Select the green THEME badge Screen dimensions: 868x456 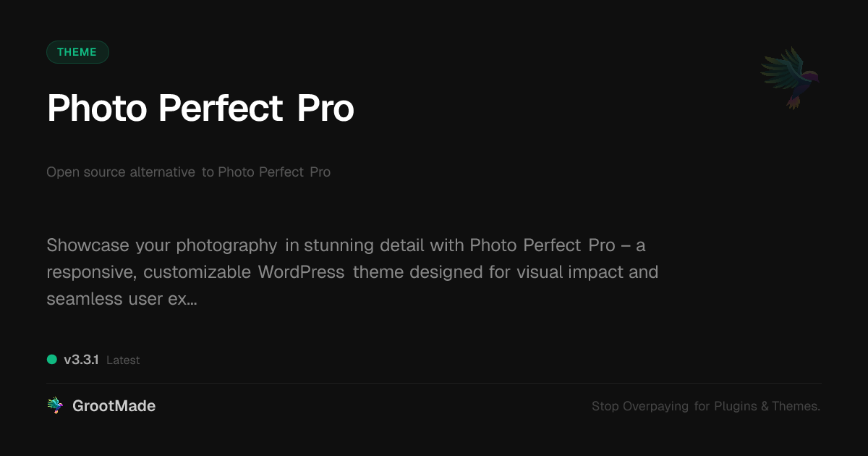pos(77,52)
